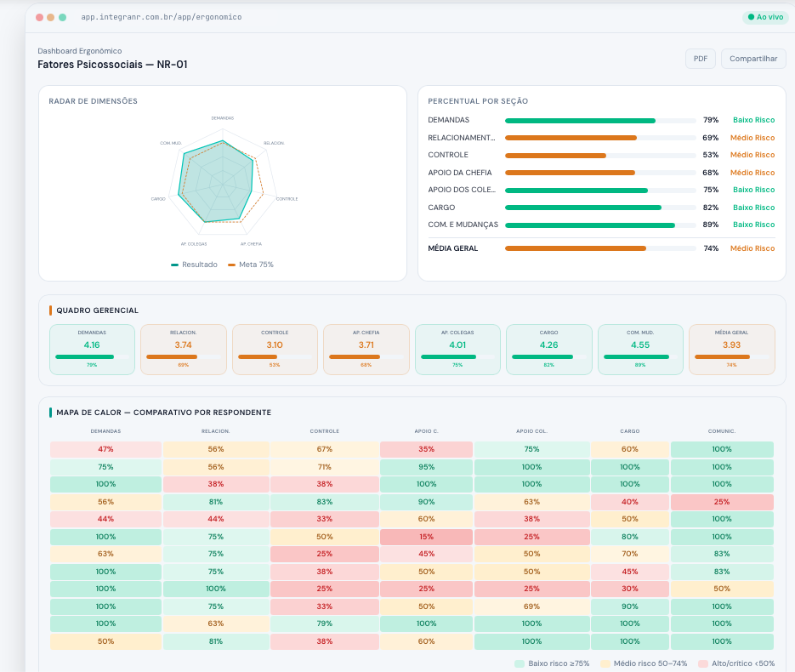
Task: Select the CONTROLE 3.10 summary card
Action: 275,350
